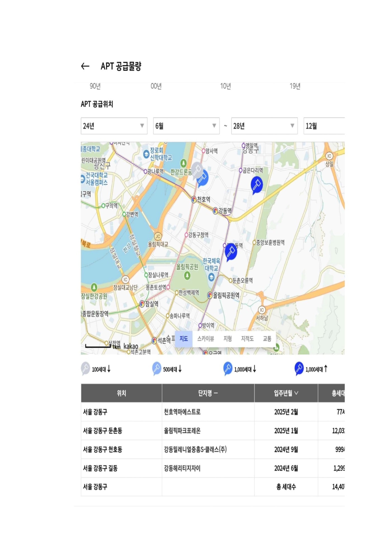Click the 둔촌오륜역 station marker
392x554 pixels.
(x=231, y=280)
